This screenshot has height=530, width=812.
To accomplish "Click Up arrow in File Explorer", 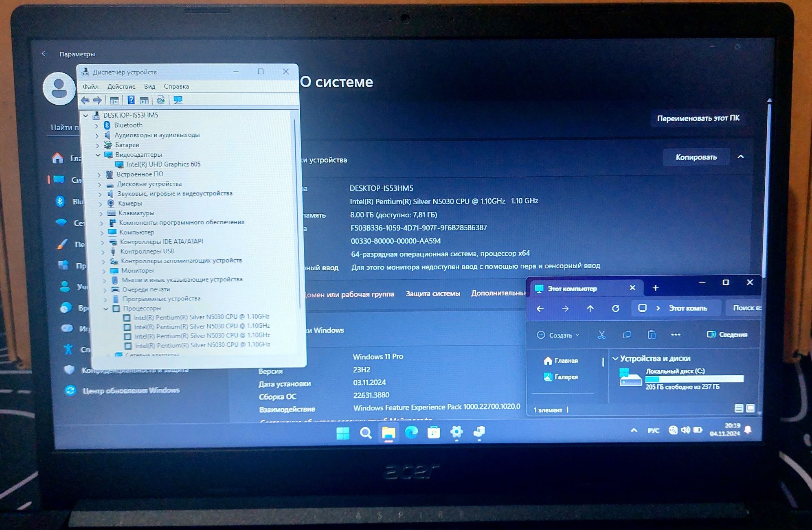I will coord(590,309).
